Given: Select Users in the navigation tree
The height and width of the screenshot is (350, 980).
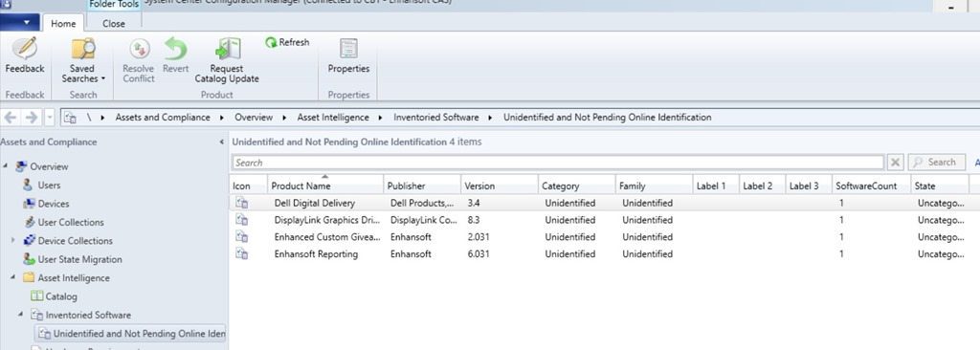Looking at the screenshot, I should pyautogui.click(x=49, y=185).
